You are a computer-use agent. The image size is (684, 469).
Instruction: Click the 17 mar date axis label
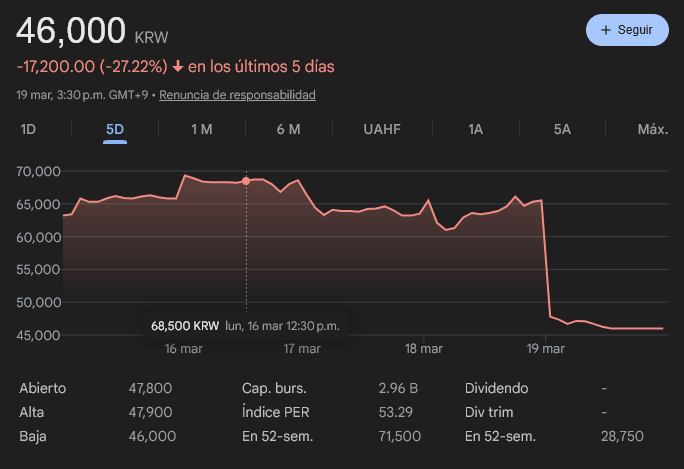coord(302,349)
